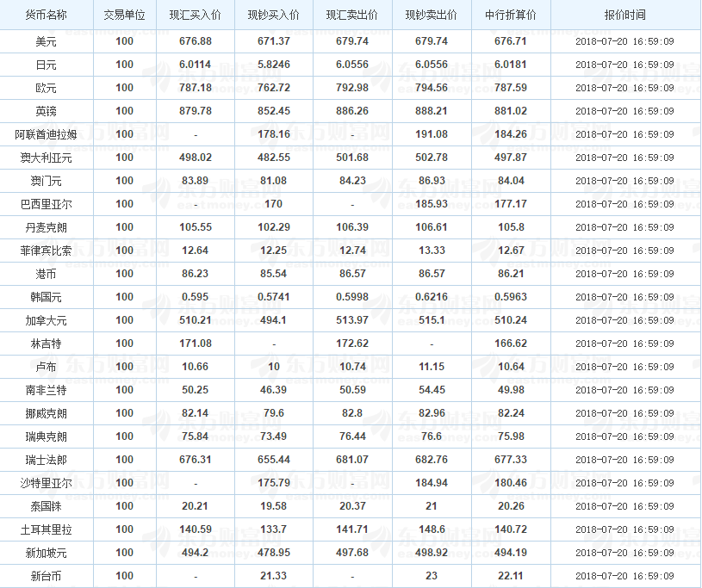Screen dimensions: 702x588
Task: Click the value 166.62 in 林吉特 row
Action: coord(511,344)
